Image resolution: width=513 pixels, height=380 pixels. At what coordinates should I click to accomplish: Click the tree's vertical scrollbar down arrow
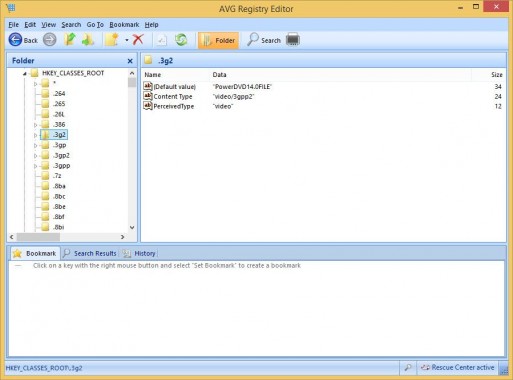point(132,227)
